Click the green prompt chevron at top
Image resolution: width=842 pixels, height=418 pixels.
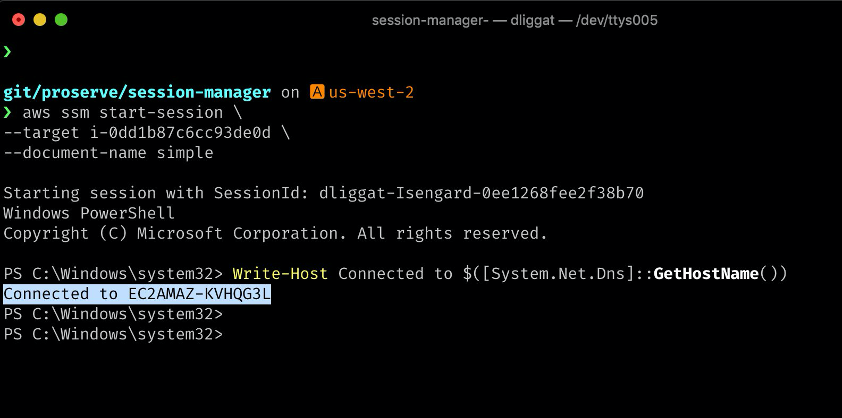click(x=7, y=52)
